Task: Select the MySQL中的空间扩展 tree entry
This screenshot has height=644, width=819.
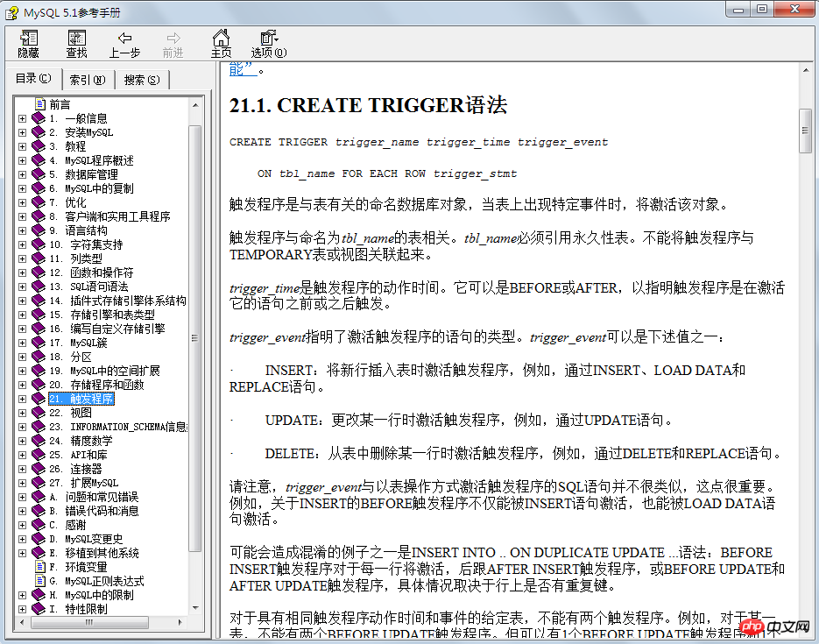Action: click(x=105, y=371)
